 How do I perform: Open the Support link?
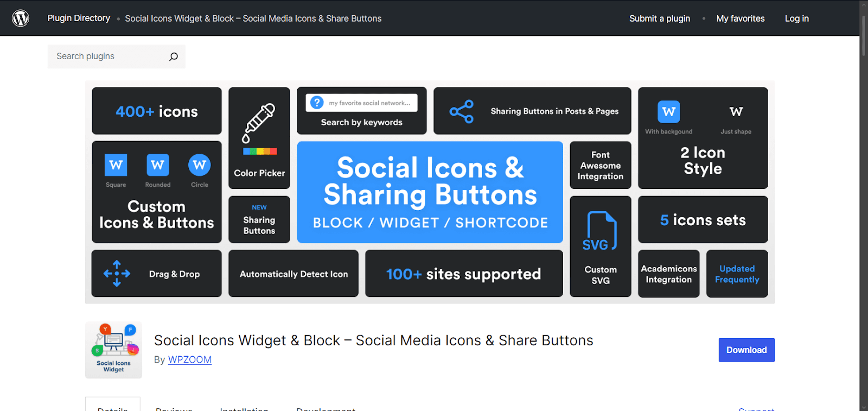(x=756, y=409)
